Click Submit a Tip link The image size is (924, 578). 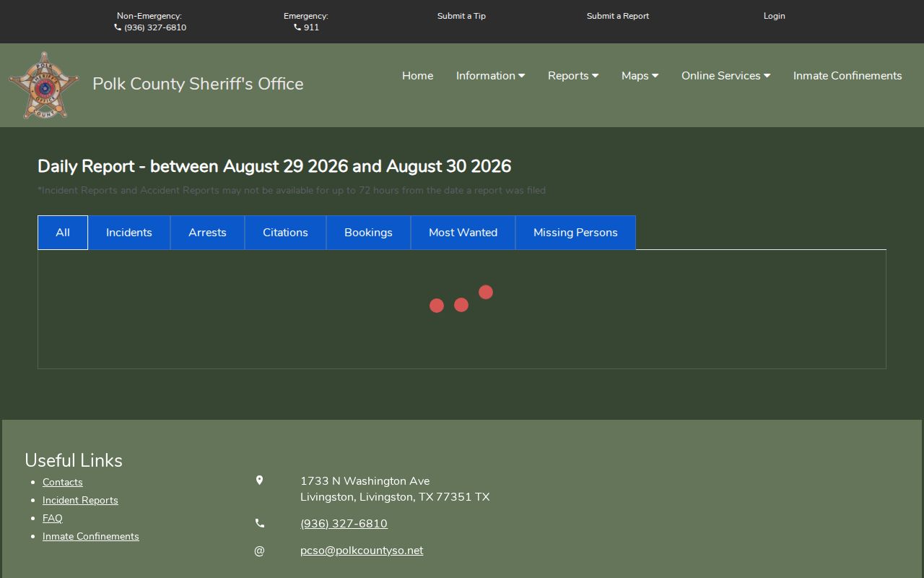tap(461, 16)
